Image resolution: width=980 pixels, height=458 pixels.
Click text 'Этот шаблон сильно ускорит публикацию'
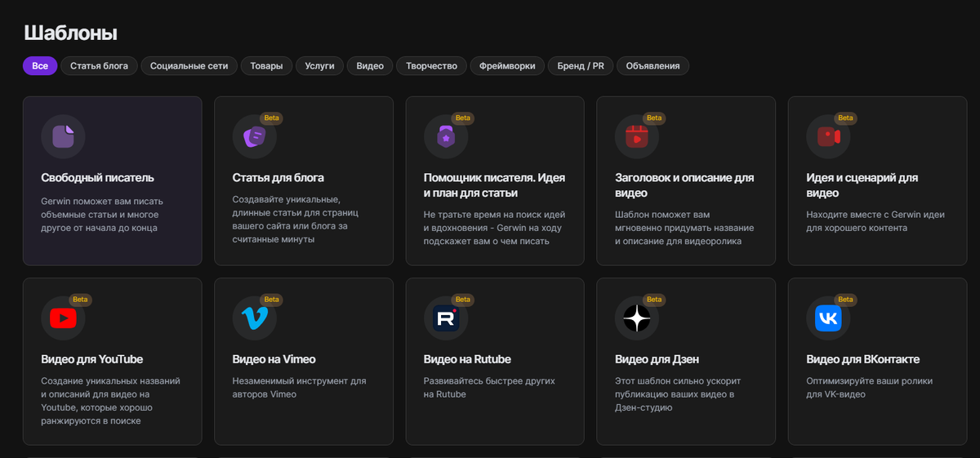coord(676,394)
